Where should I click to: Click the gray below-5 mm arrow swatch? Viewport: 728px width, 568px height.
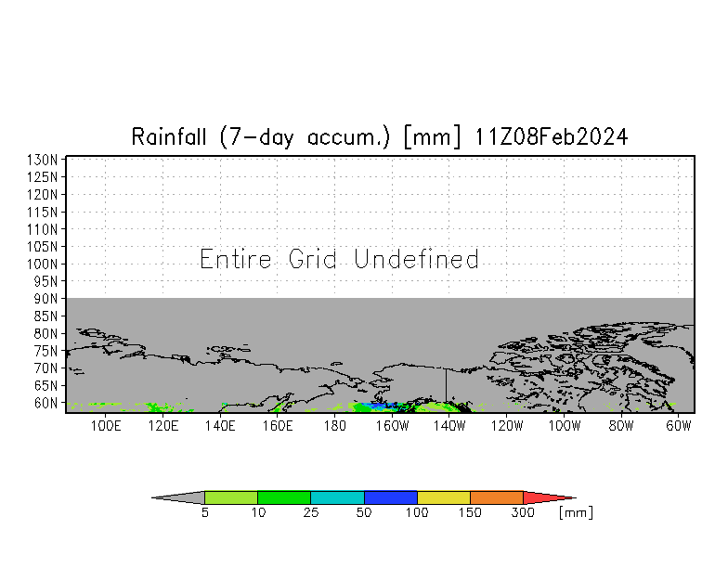[x=182, y=497]
